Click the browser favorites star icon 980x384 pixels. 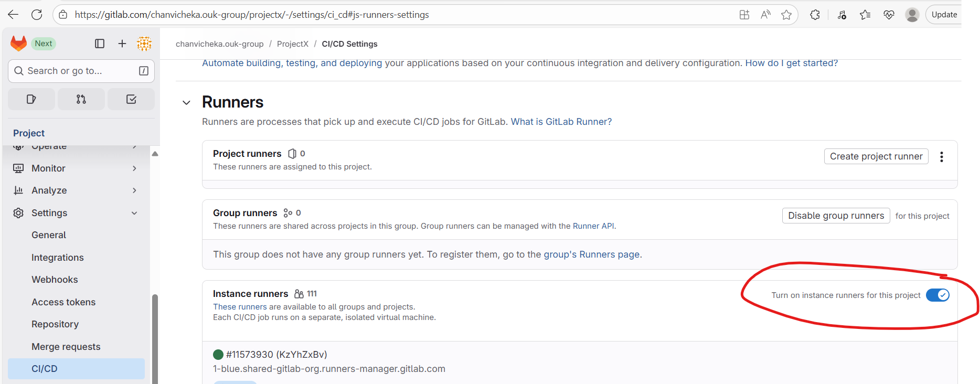coord(786,15)
